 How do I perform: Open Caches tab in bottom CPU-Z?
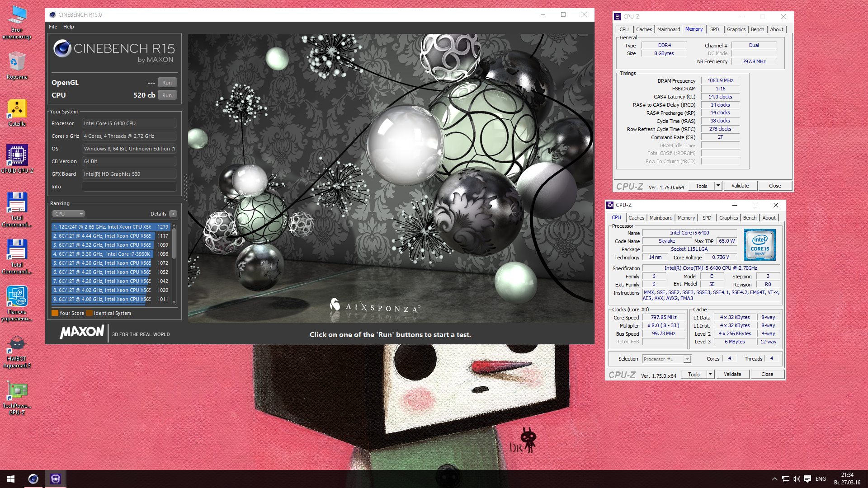636,218
